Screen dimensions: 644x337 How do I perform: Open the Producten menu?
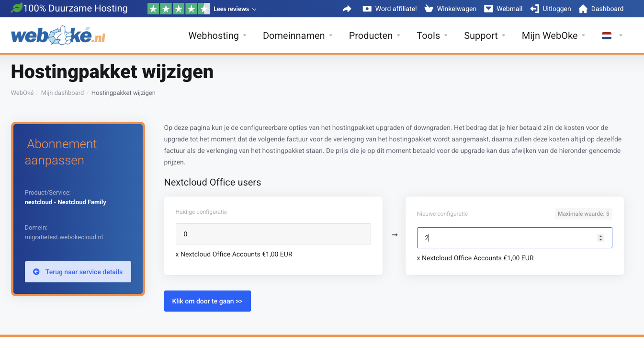375,35
